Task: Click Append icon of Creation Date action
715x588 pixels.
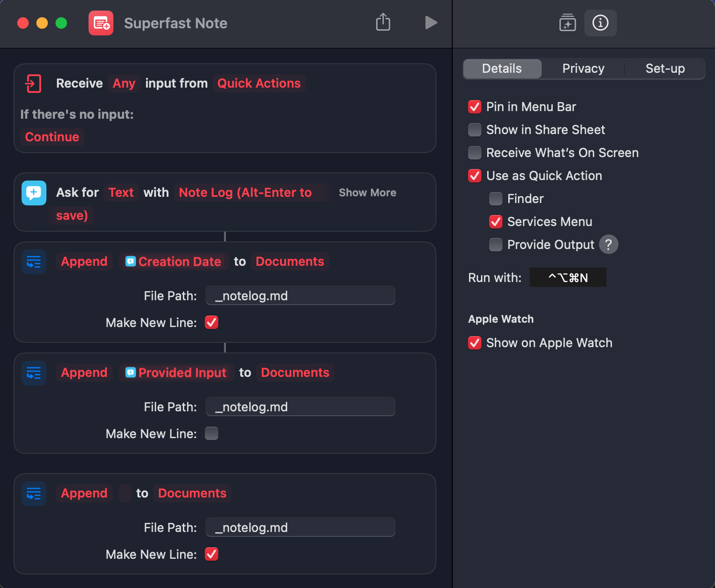Action: coord(34,262)
